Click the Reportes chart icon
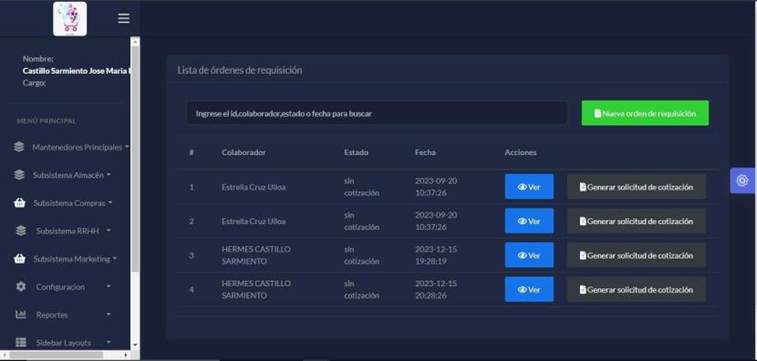The image size is (757, 361). coord(21,315)
